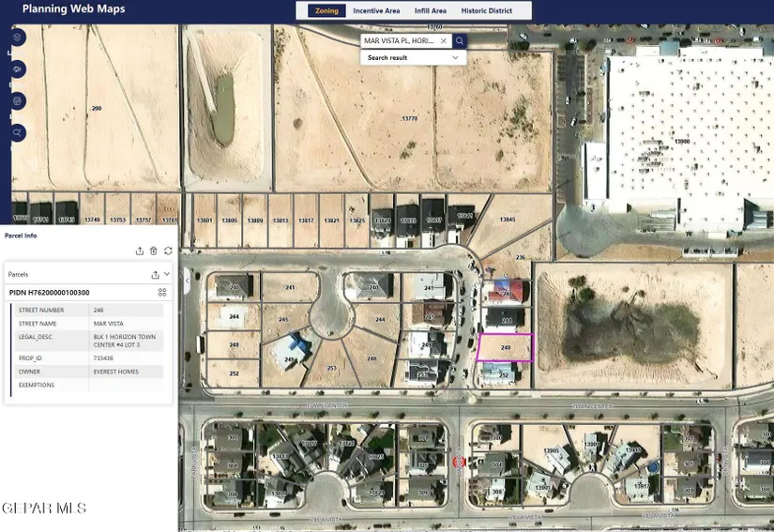Export the Parcel Info results

pos(140,251)
